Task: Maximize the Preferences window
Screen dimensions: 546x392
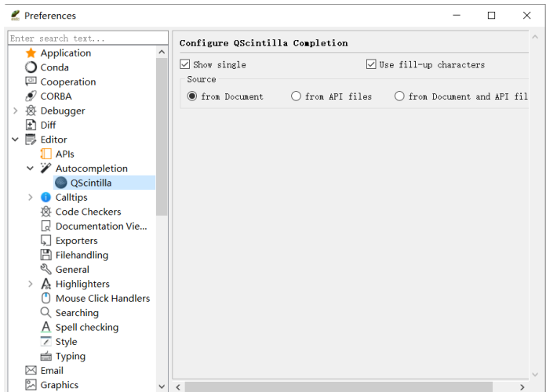Action: coord(491,16)
